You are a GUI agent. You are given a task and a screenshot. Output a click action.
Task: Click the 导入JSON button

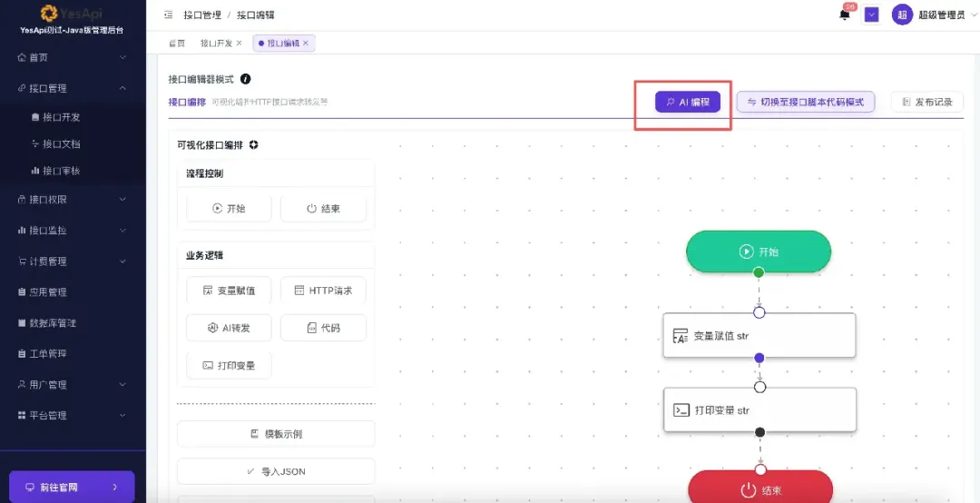(276, 471)
